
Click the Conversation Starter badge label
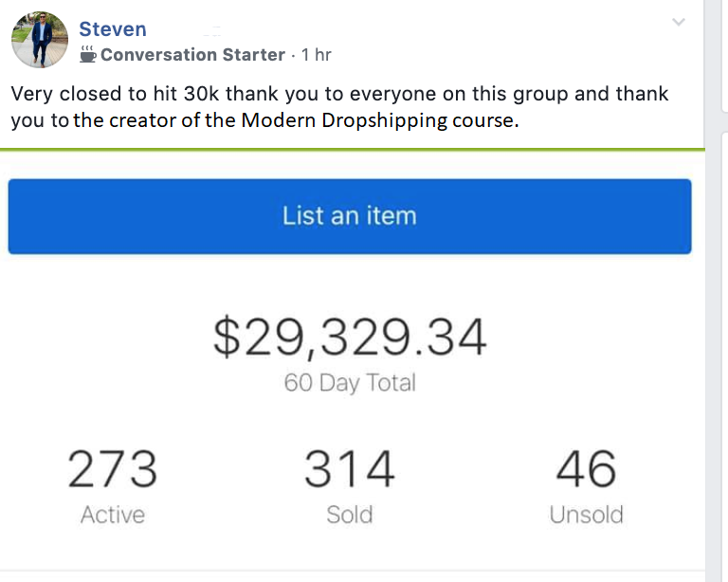coord(192,55)
